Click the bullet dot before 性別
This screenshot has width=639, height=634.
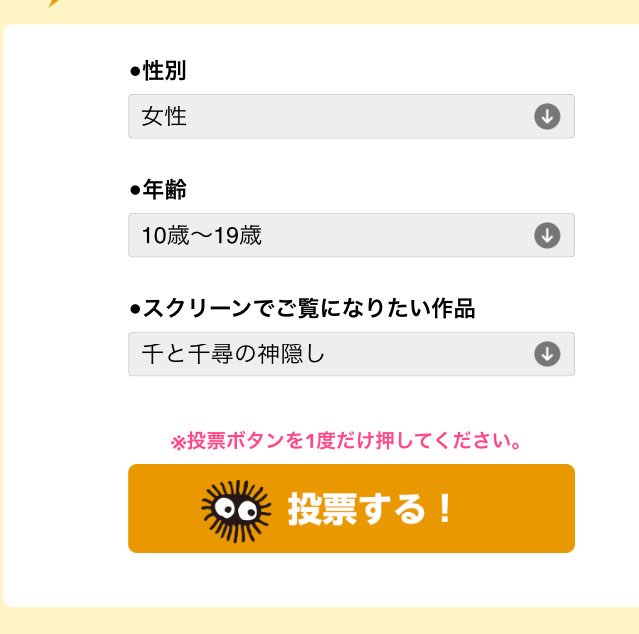tap(135, 72)
